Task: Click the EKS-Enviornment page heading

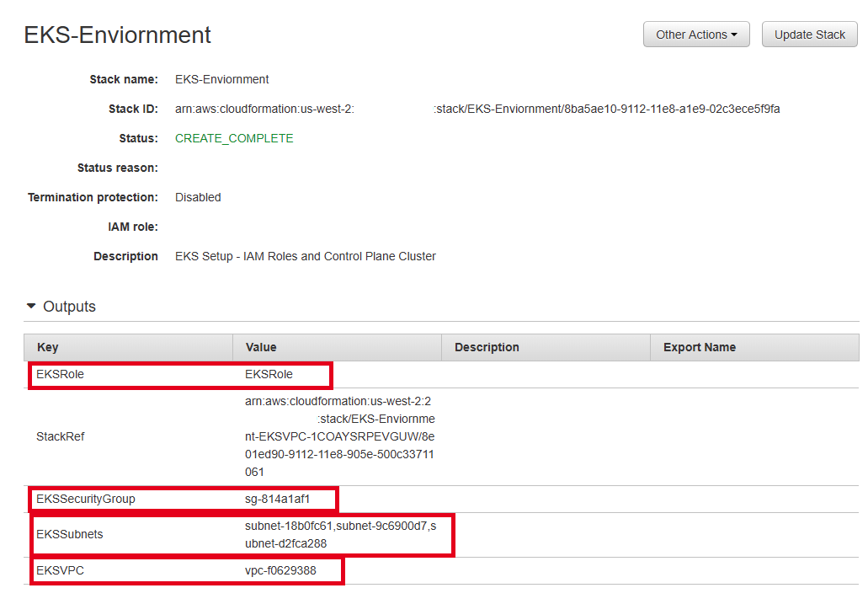Action: 117,35
